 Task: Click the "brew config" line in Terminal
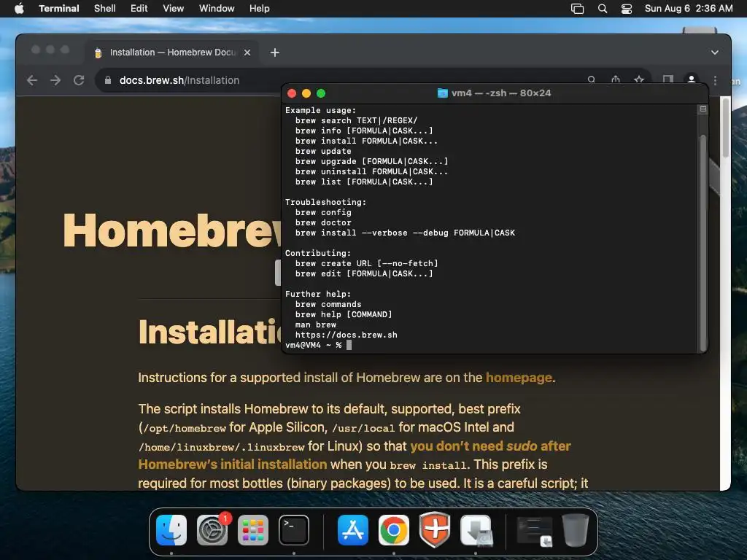(x=323, y=212)
